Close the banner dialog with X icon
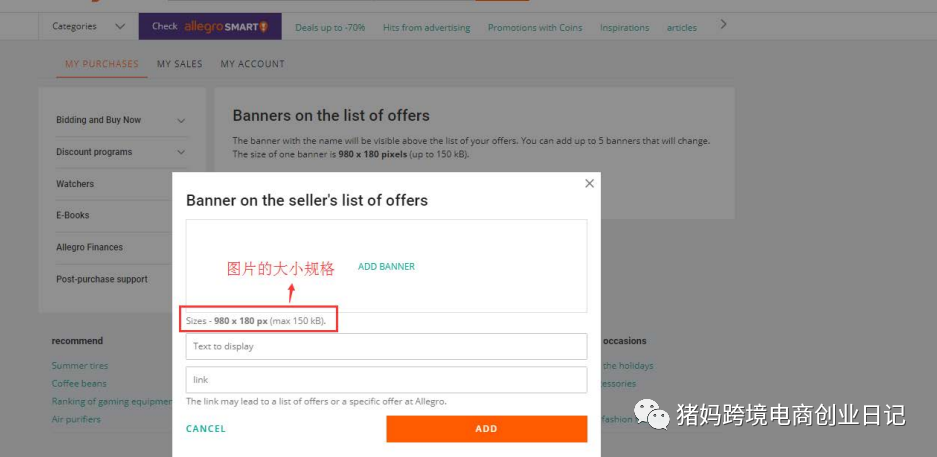This screenshot has width=937, height=457. (x=589, y=184)
